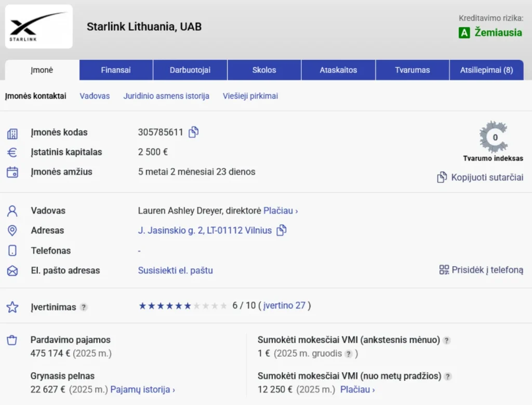Click the envelope icon by El. pašto adresas
The width and height of the screenshot is (532, 405).
[x=12, y=271]
